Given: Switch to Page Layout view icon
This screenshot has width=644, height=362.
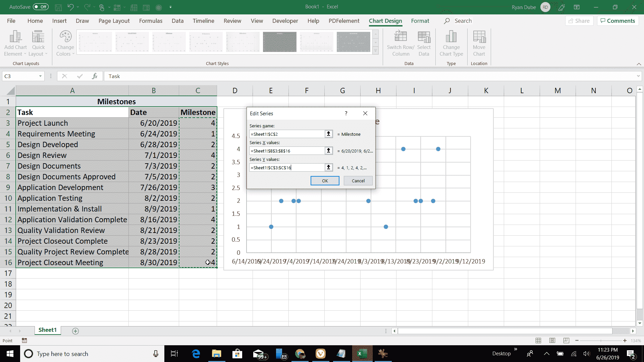Looking at the screenshot, I should (x=552, y=341).
